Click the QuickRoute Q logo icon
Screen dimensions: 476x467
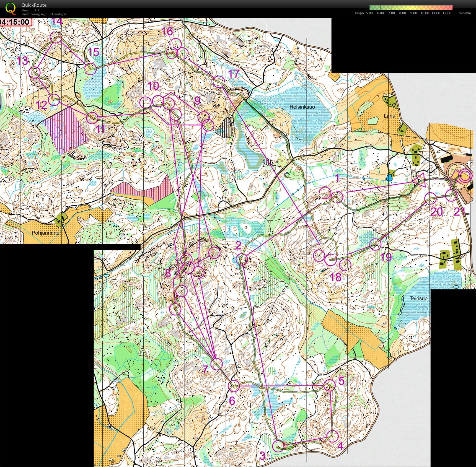[x=11, y=8]
